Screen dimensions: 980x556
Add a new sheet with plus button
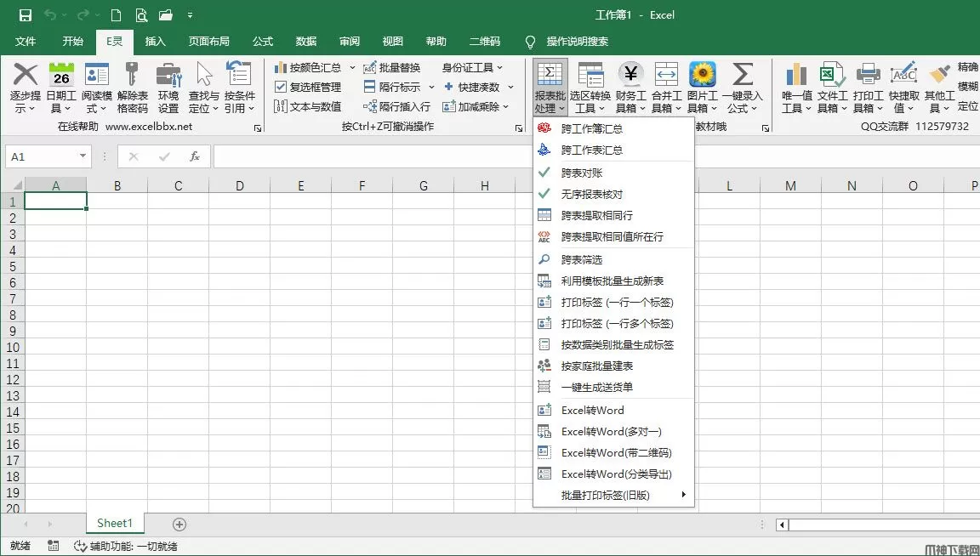point(179,525)
